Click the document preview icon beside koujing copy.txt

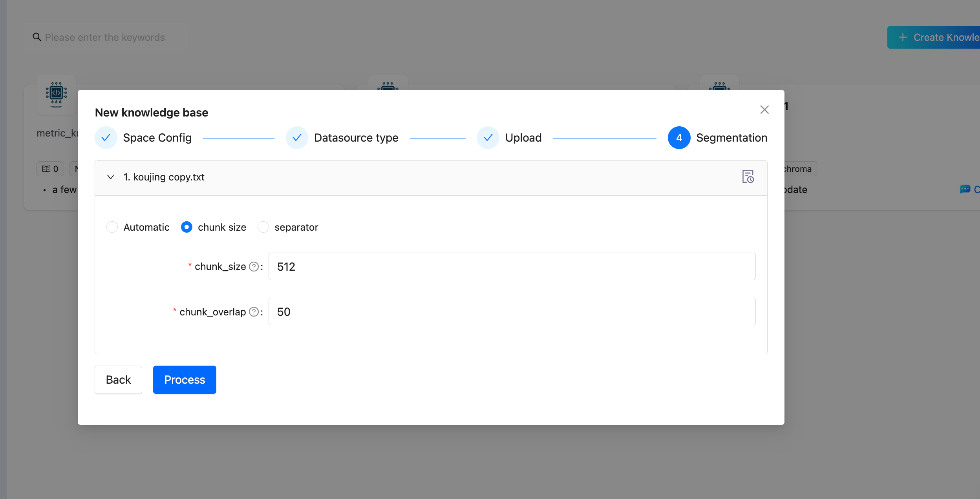point(748,177)
